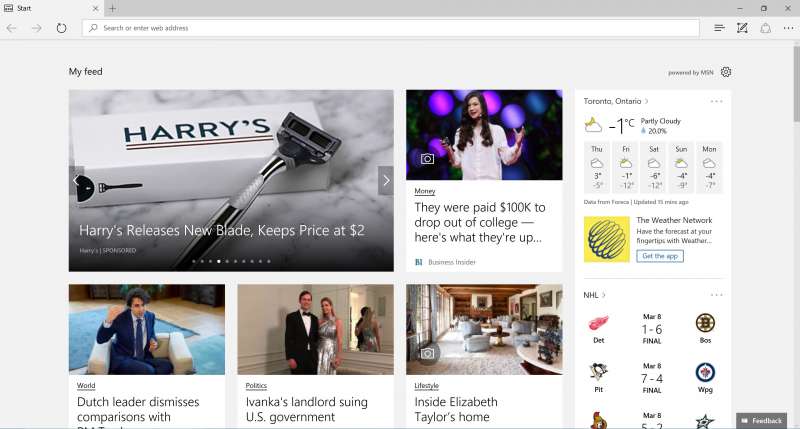Click the powered by MSN text

tap(691, 72)
